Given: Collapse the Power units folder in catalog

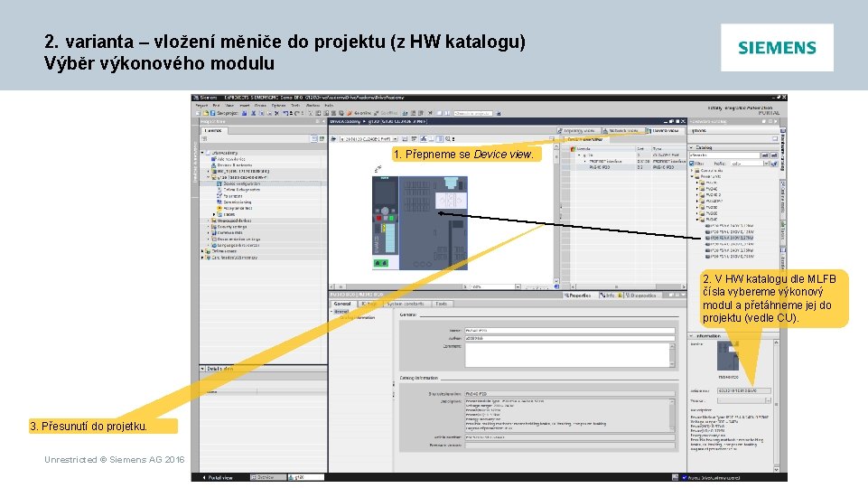Looking at the screenshot, I should (x=692, y=177).
